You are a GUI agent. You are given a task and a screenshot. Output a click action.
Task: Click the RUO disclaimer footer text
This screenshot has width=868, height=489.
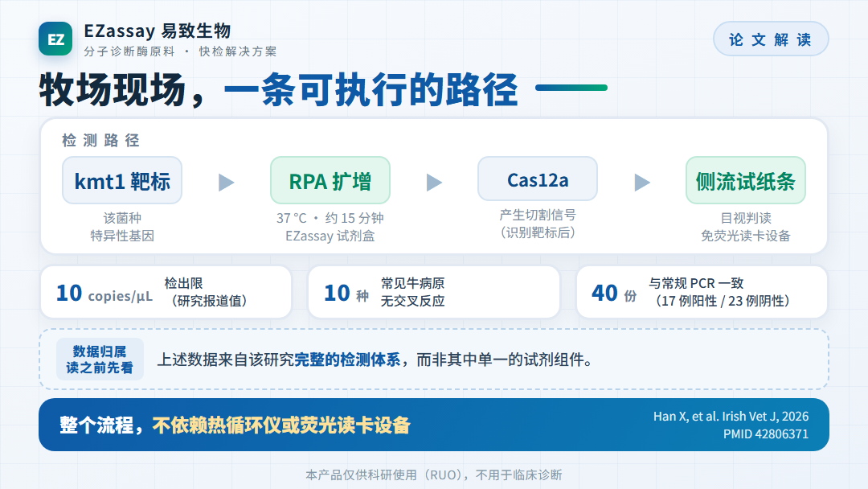tap(434, 475)
